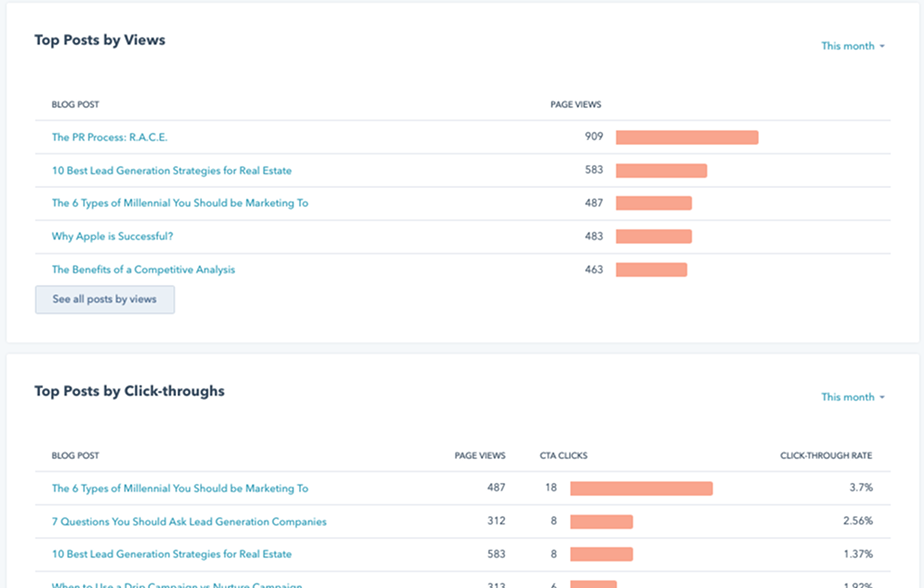
Task: Click the See all posts by views button
Action: coord(105,300)
